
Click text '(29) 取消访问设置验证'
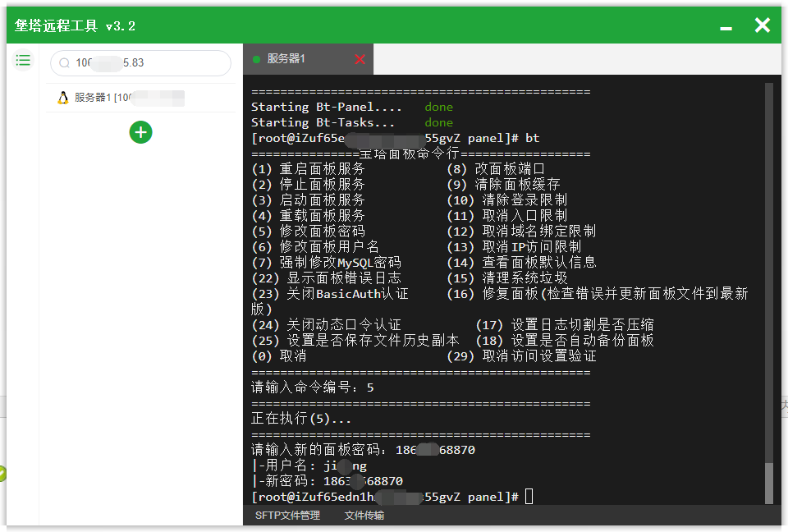pyautogui.click(x=521, y=356)
